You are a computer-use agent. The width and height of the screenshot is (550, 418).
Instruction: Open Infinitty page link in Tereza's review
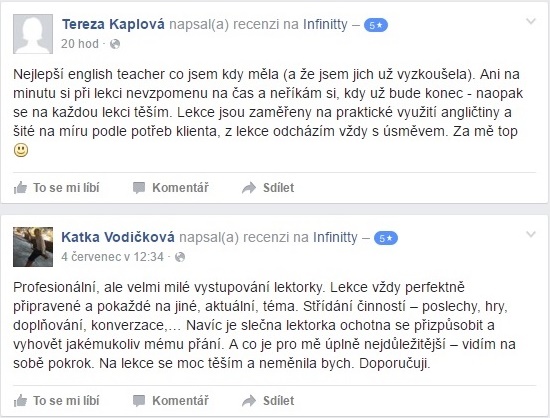tap(325, 24)
